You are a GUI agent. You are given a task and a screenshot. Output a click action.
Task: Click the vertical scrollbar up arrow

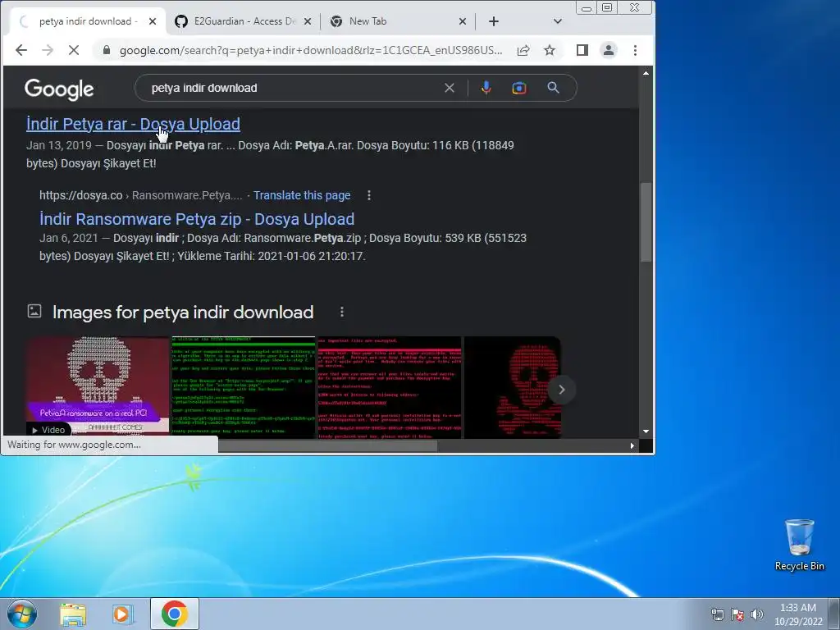[646, 73]
